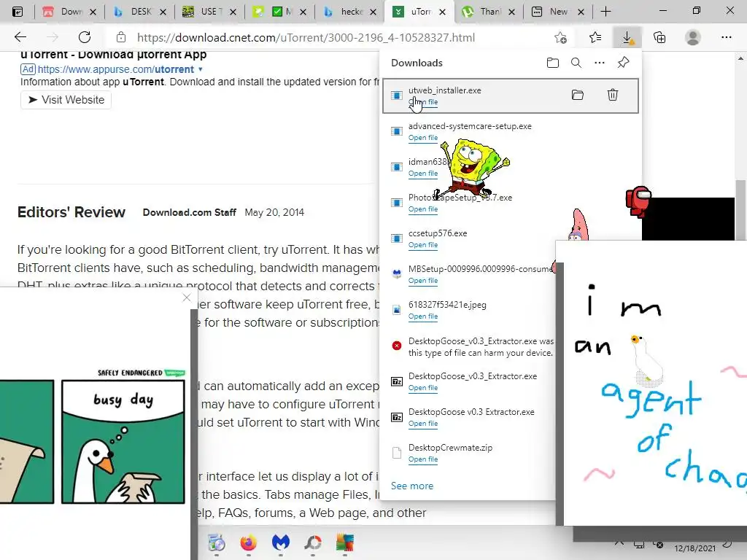Screen dimensions: 747x560
Task: Open file link for PhotoScapeSetup exe
Action: (x=422, y=209)
